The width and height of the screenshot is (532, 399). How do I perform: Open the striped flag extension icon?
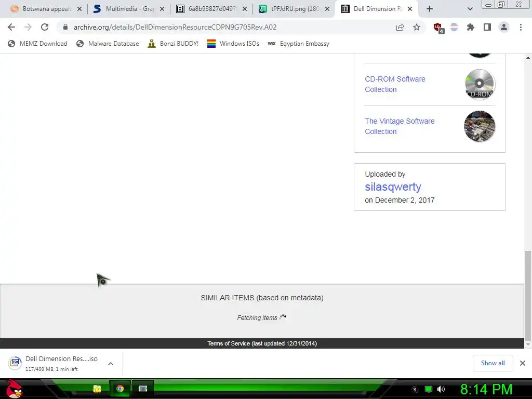454,27
